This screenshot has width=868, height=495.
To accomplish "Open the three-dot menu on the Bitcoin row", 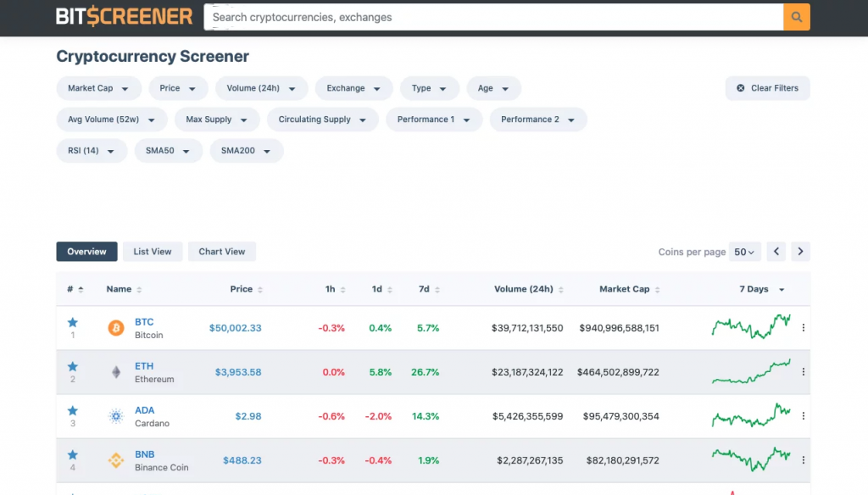I will [803, 327].
